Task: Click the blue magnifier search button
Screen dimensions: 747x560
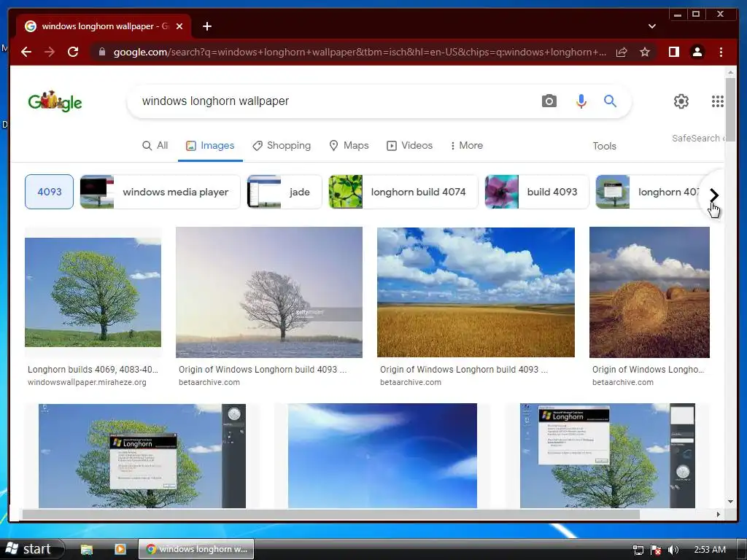Action: 611,101
